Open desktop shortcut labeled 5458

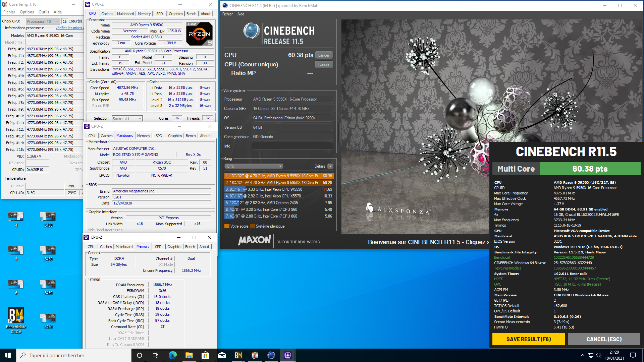pyautogui.click(x=48, y=253)
